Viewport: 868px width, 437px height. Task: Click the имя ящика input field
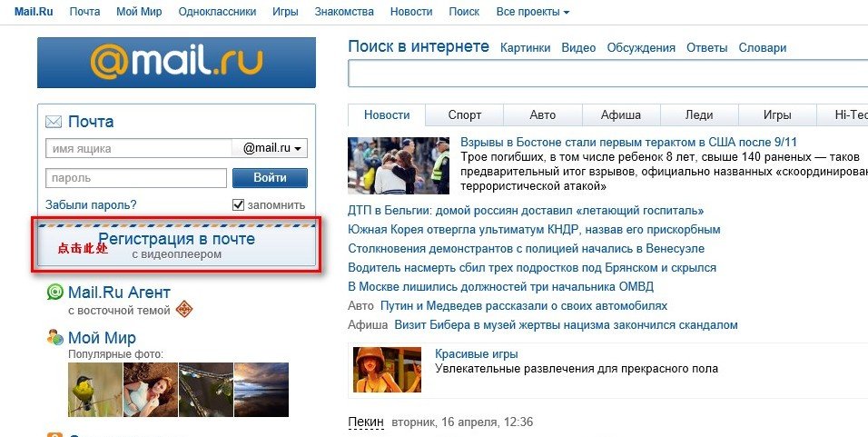138,148
